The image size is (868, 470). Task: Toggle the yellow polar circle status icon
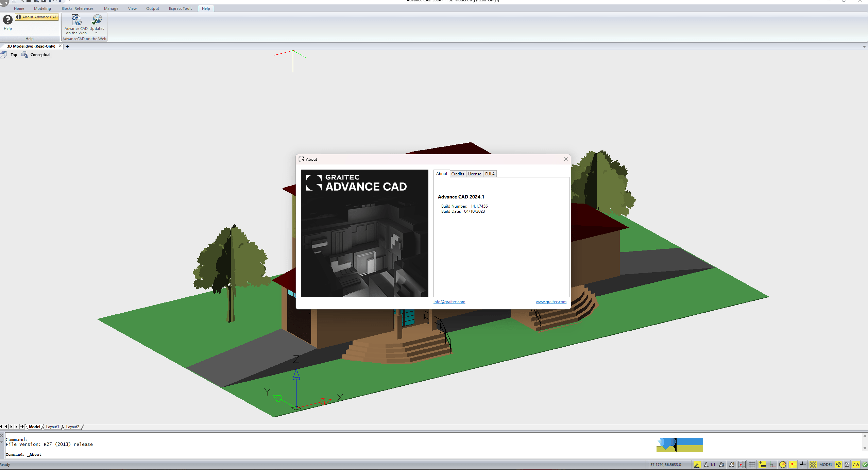[x=783, y=465]
